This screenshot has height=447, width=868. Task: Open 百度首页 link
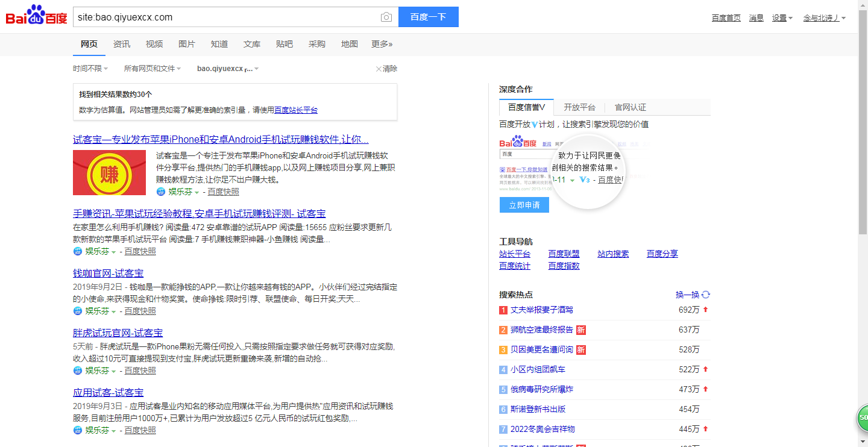(726, 18)
